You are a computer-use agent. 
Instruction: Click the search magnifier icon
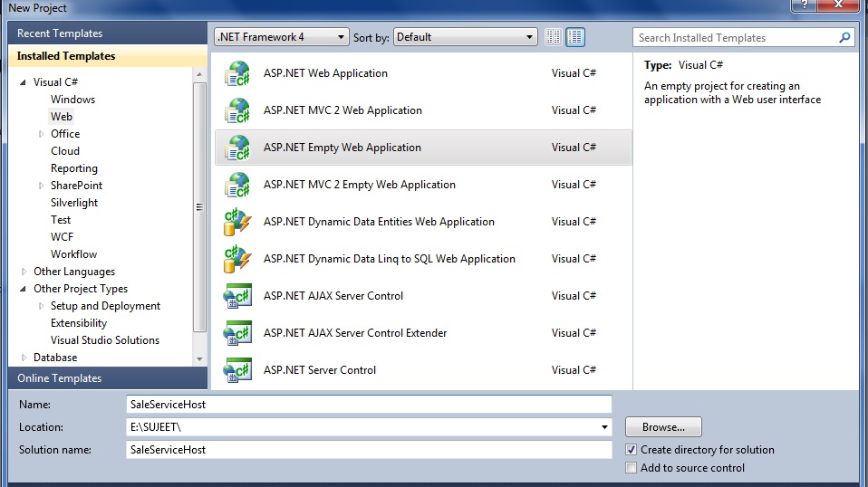pos(844,38)
